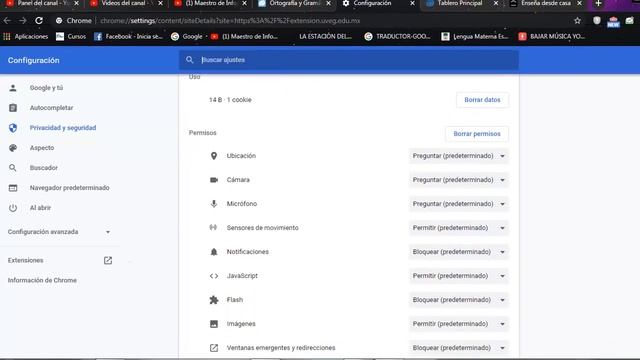Open the Flash permission dropdown
This screenshot has width=640, height=360.
(458, 300)
